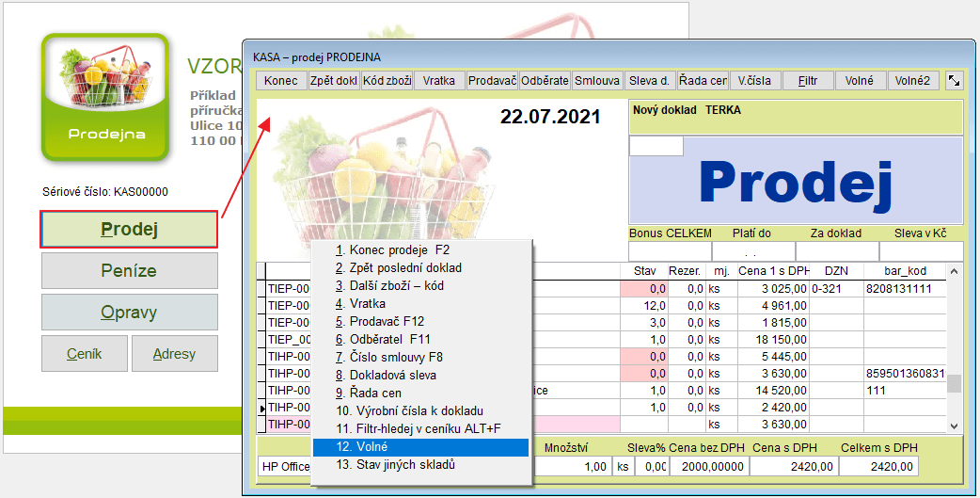The width and height of the screenshot is (980, 498).
Task: Click the Filtr toolbar button
Action: point(808,81)
